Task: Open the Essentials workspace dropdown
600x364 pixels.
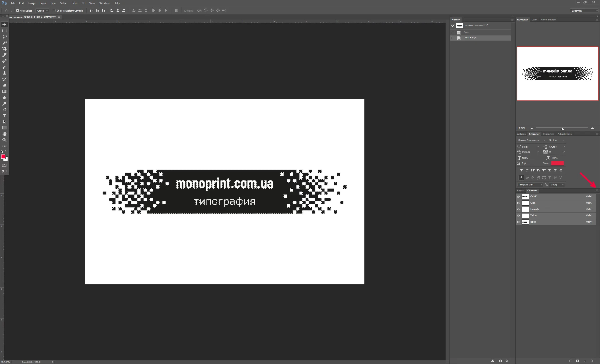Action: (x=584, y=11)
